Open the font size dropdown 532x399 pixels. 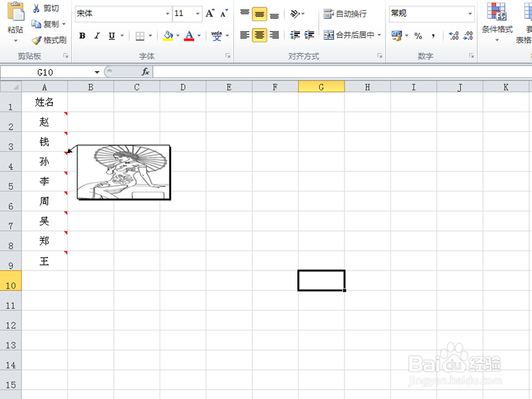[198, 13]
